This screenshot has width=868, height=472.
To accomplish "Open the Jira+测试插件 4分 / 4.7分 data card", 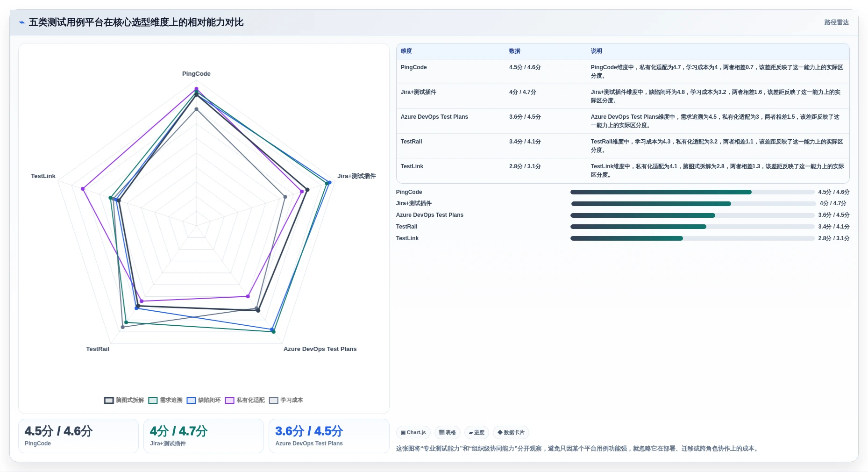I will point(204,436).
